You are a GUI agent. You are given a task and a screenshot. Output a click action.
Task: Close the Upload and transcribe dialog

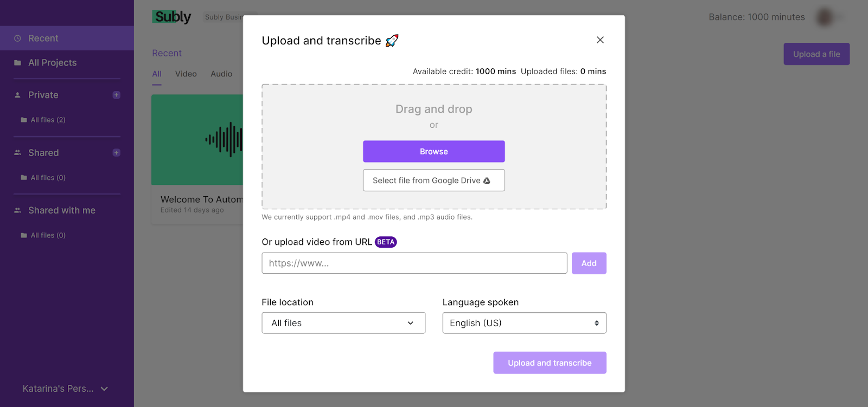pyautogui.click(x=600, y=40)
